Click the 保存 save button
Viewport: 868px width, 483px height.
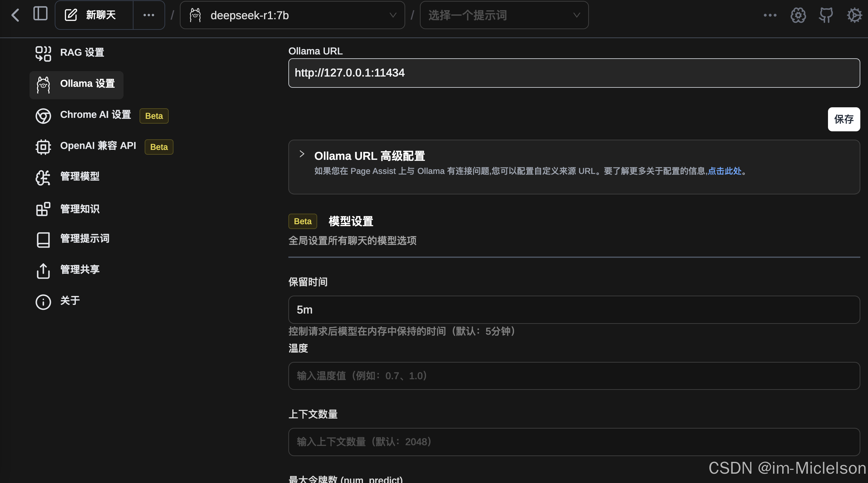843,119
